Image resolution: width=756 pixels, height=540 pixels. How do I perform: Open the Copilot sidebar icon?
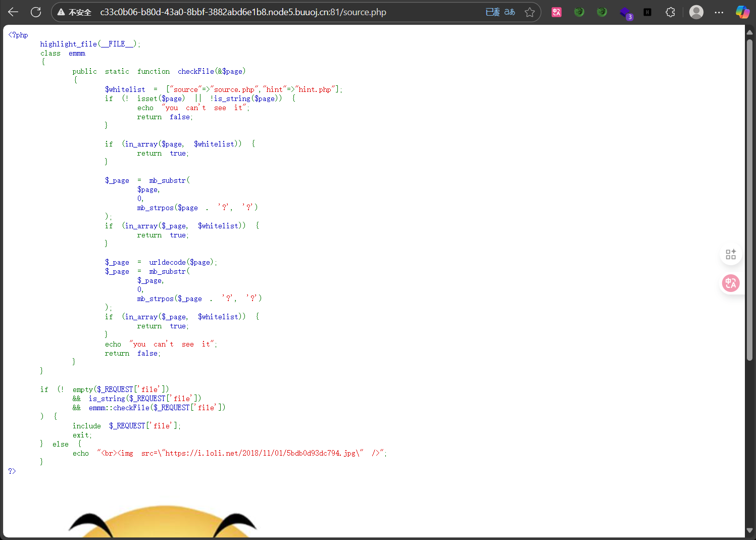point(742,12)
